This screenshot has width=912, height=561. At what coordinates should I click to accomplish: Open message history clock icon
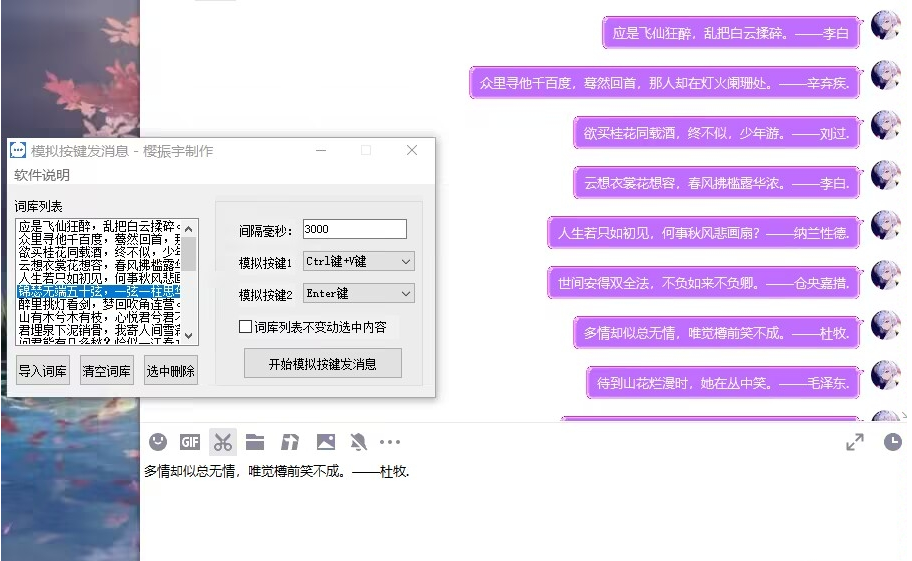click(x=892, y=442)
